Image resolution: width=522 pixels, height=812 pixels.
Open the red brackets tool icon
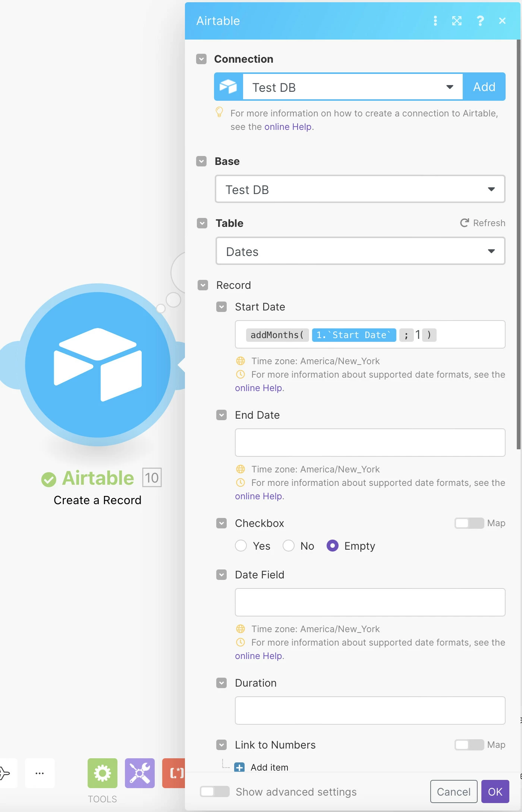[174, 773]
